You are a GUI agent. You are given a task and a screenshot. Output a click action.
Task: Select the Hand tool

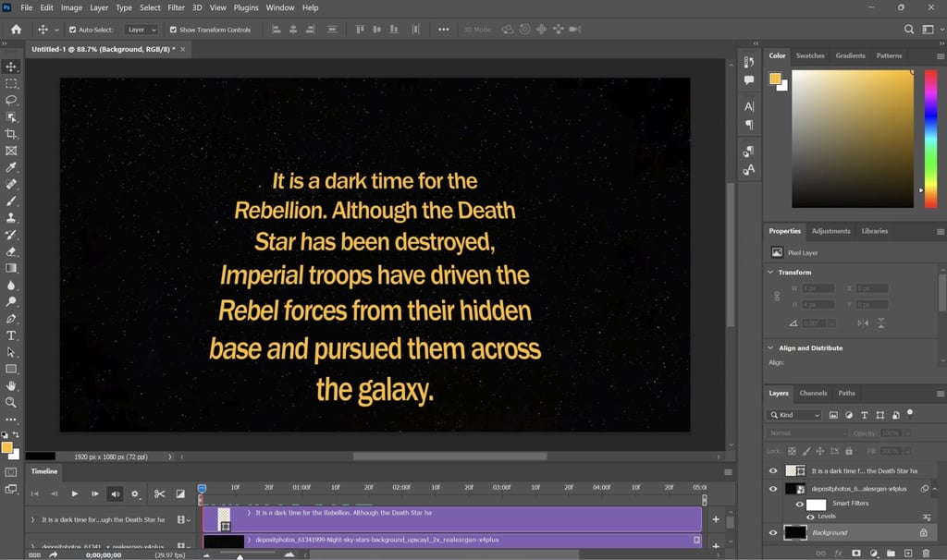pyautogui.click(x=11, y=385)
